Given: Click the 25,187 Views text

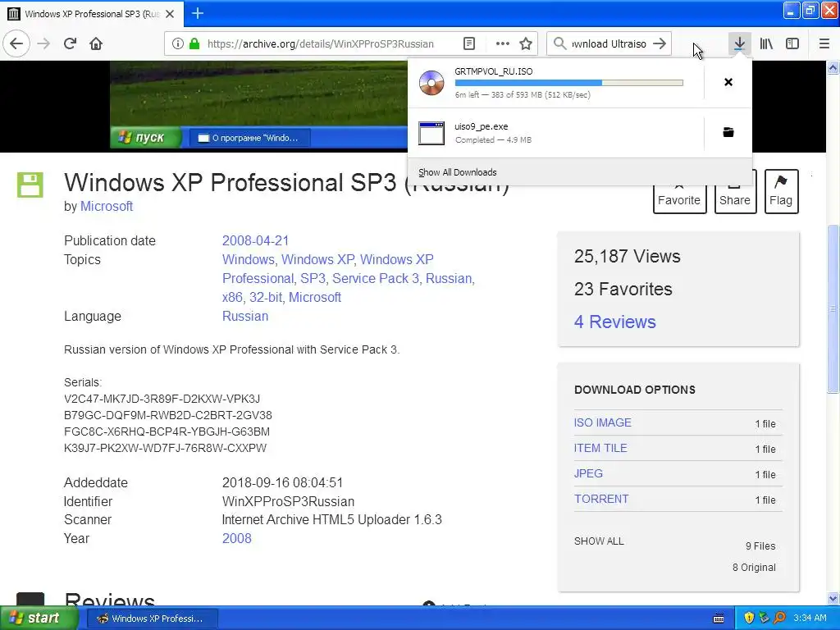Looking at the screenshot, I should [x=628, y=256].
